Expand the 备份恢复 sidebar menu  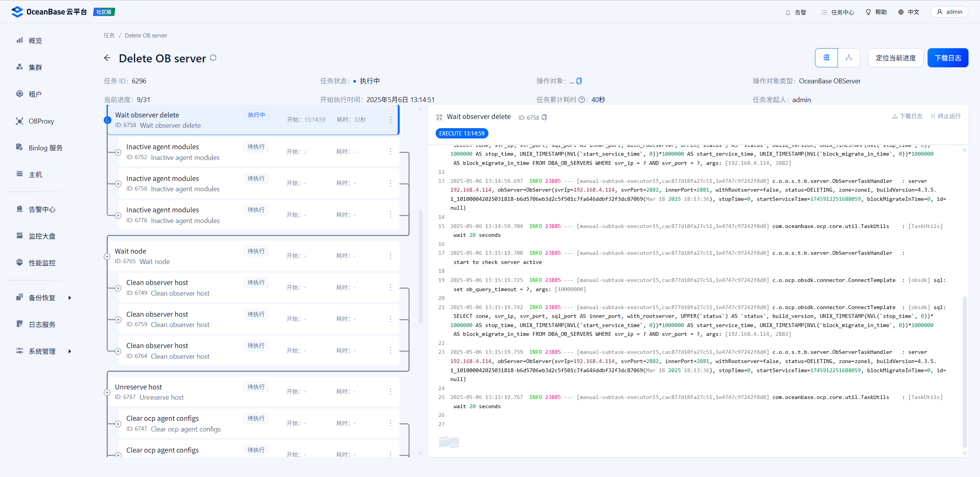[x=70, y=298]
